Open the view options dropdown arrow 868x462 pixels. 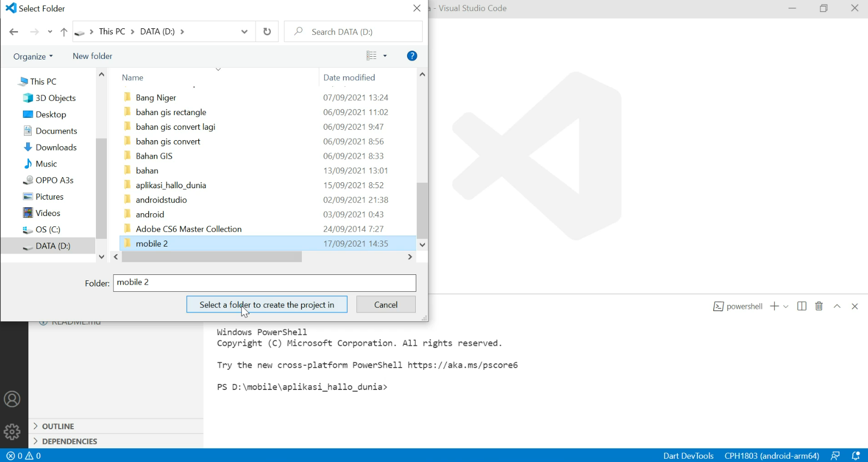385,56
